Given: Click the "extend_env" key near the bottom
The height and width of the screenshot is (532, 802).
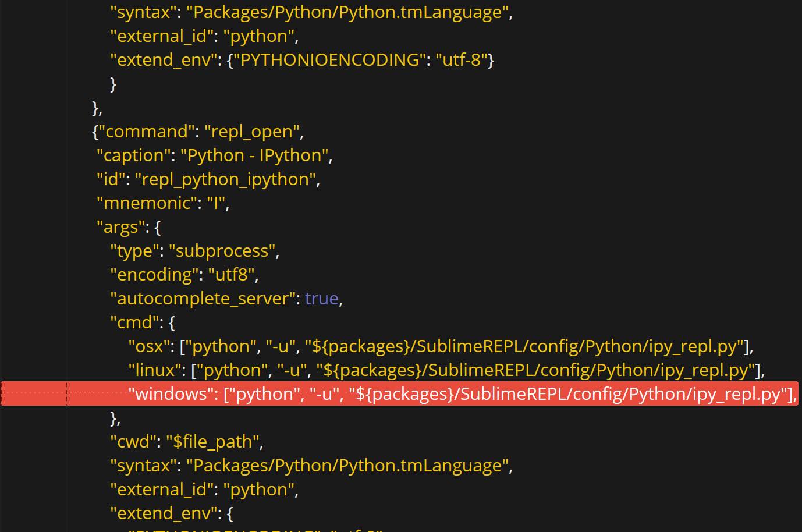Looking at the screenshot, I should (x=165, y=513).
